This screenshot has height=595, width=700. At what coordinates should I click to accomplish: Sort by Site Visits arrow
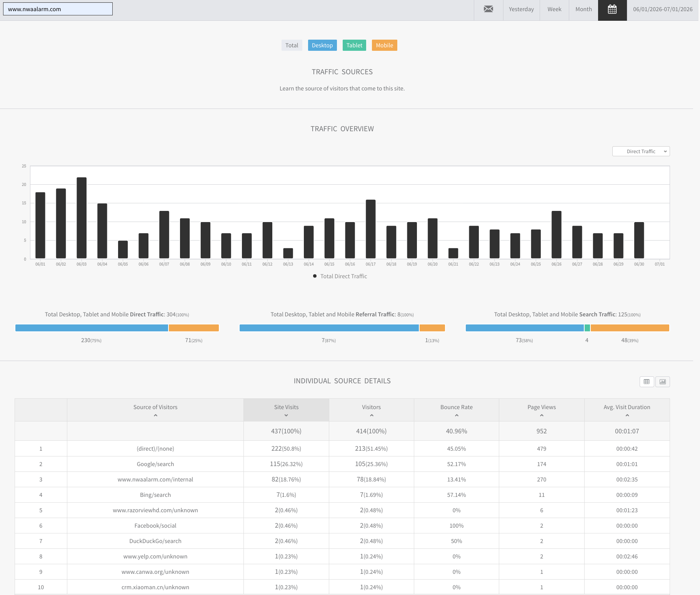[x=286, y=416]
